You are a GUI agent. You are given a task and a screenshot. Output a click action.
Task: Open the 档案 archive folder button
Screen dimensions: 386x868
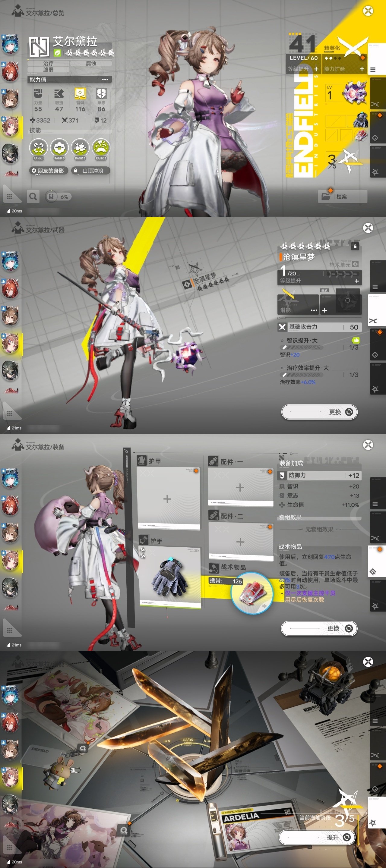342,197
